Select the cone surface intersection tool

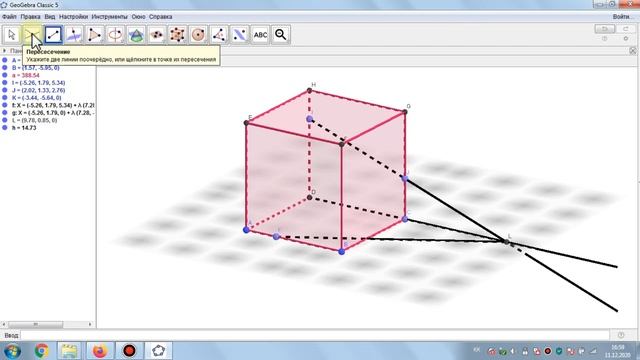pos(136,35)
